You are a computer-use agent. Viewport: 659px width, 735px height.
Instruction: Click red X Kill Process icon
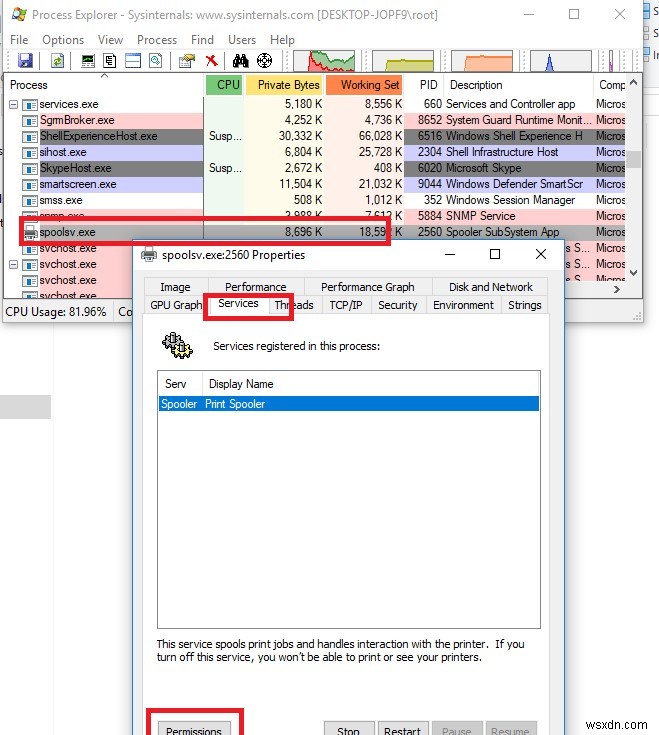click(x=211, y=60)
